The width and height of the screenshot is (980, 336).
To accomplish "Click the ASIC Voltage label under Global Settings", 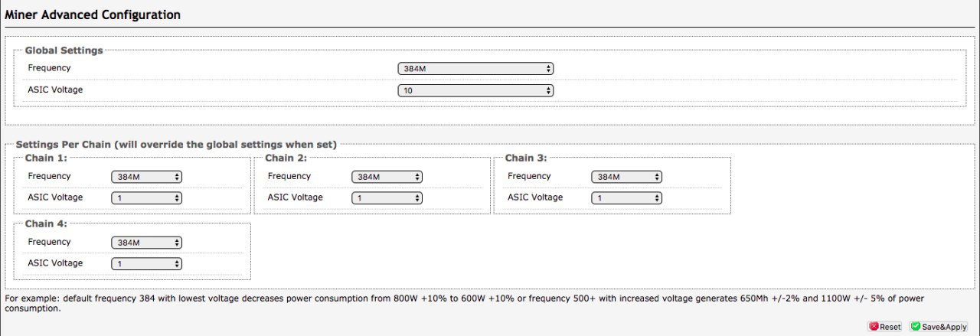I will [55, 90].
